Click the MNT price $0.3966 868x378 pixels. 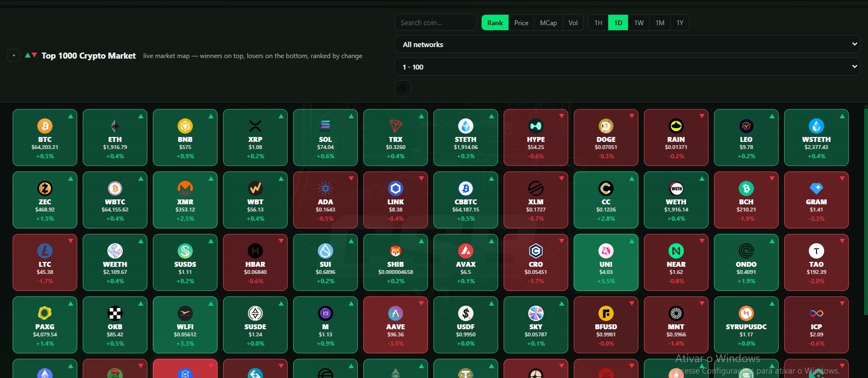coord(676,335)
